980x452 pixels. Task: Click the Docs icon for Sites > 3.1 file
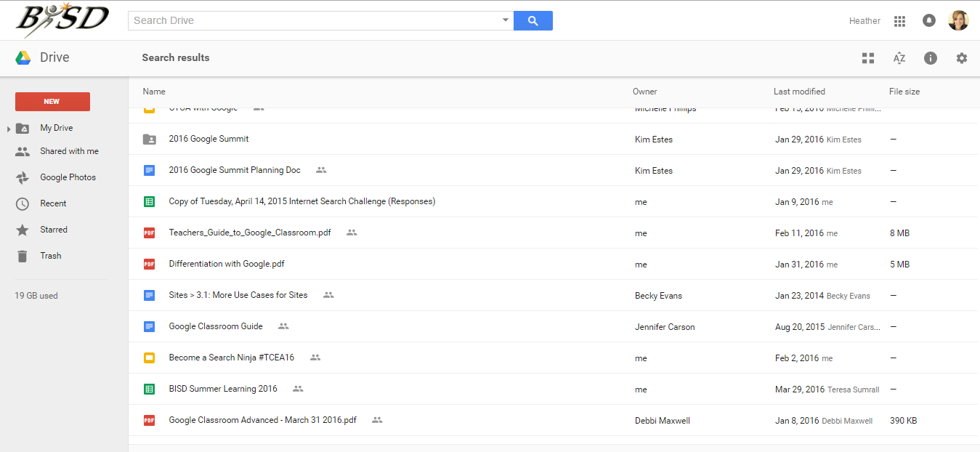point(149,296)
